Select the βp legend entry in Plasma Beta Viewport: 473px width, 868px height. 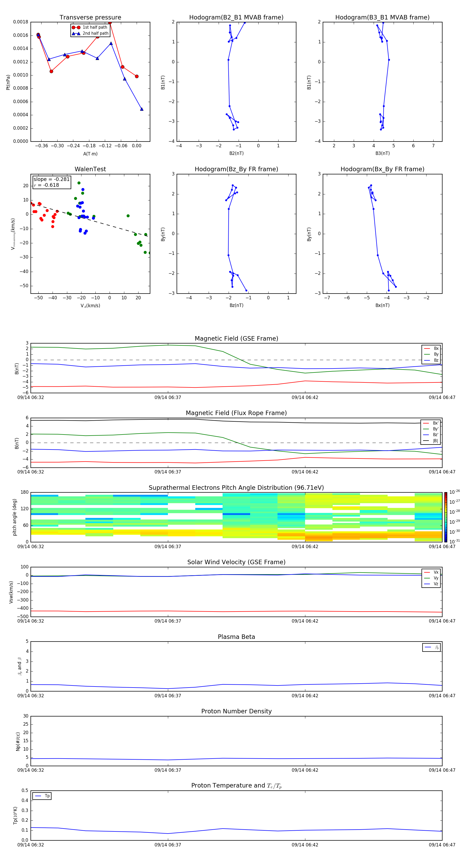[x=431, y=647]
